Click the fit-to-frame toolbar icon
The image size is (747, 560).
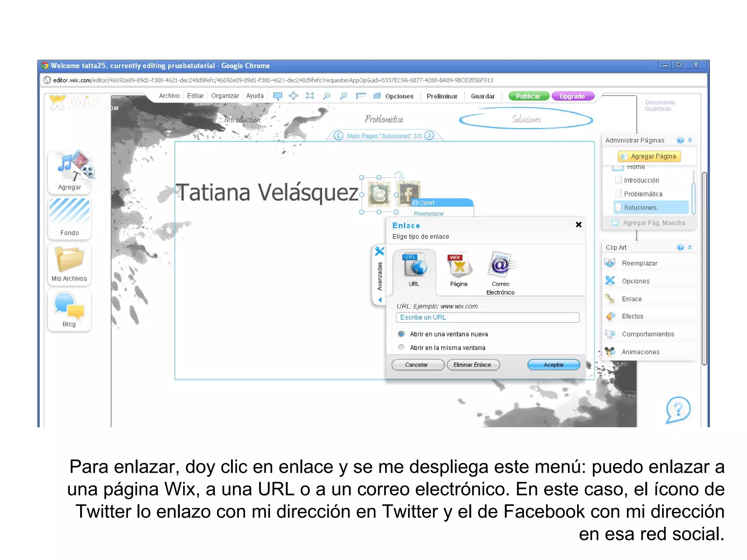(x=310, y=96)
